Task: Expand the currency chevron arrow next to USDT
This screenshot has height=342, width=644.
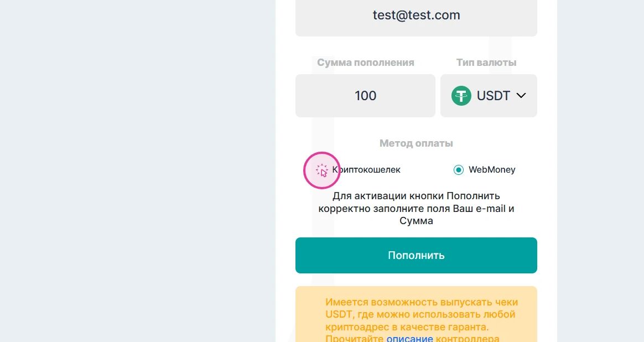Action: 521,96
